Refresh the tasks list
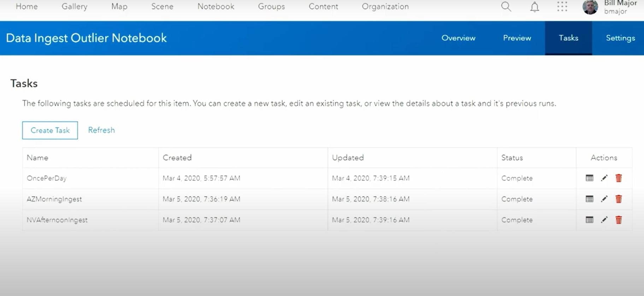The height and width of the screenshot is (296, 644). 101,130
